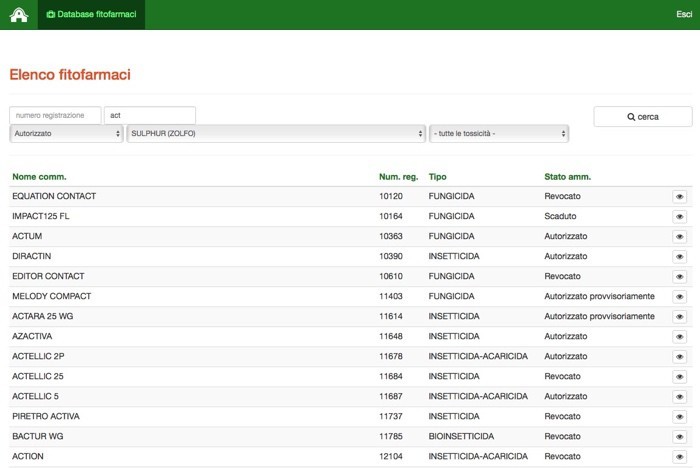700x468 pixels.
Task: Open the SULPHUR (ZOLFO) substance dropdown
Action: (276, 134)
